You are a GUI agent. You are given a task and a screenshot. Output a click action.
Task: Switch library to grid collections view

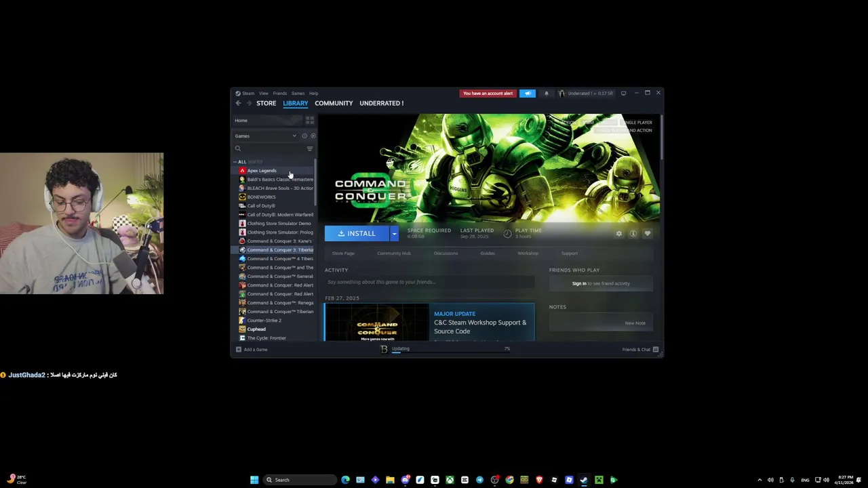(310, 120)
